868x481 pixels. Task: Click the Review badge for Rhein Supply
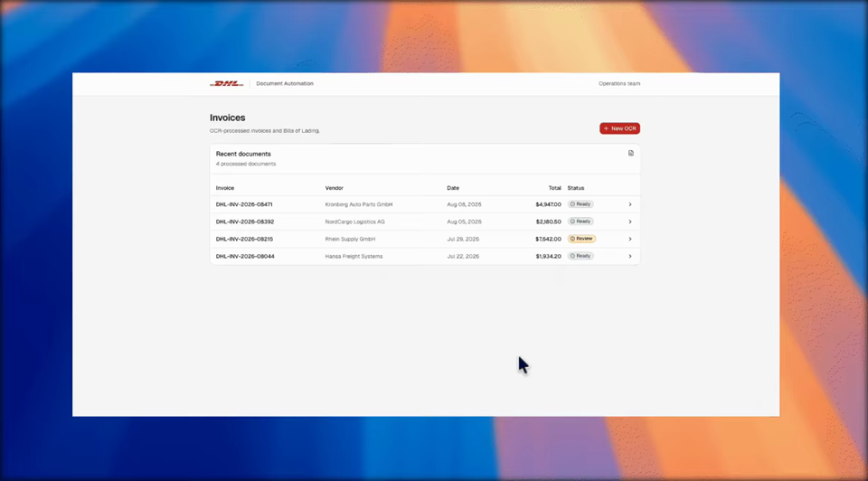[581, 239]
